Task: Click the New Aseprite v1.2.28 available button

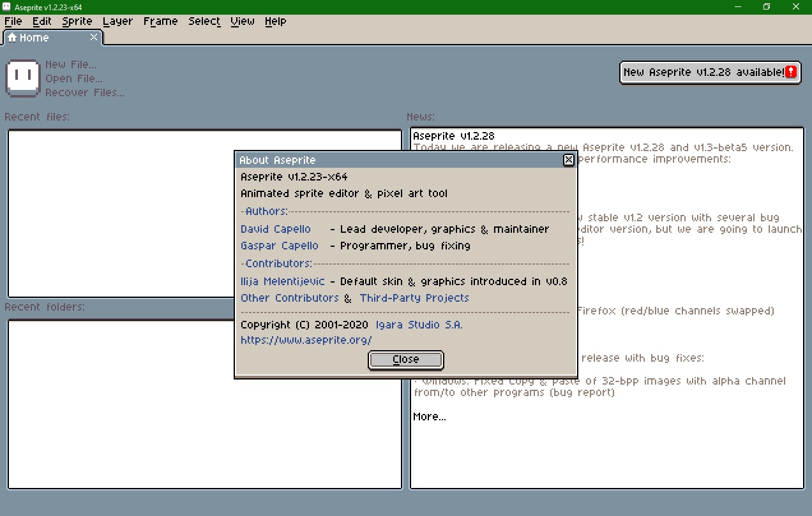Action: pos(703,72)
